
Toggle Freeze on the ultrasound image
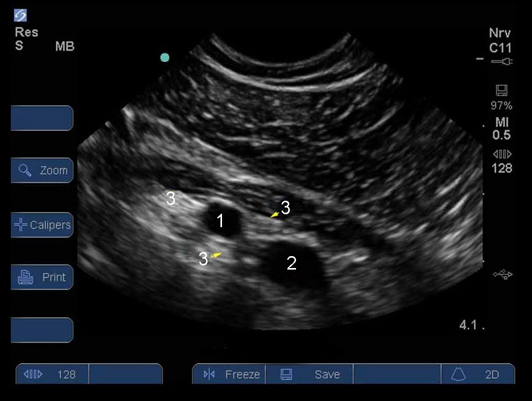(x=232, y=374)
